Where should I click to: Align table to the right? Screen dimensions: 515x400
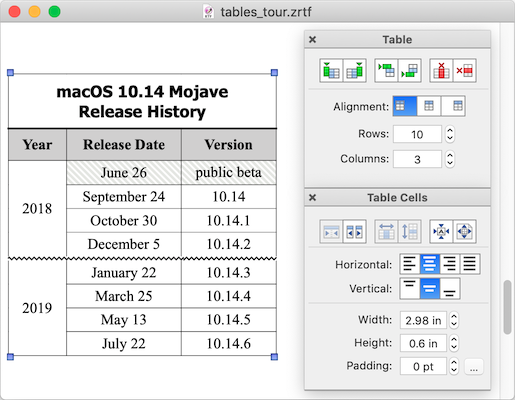click(453, 106)
